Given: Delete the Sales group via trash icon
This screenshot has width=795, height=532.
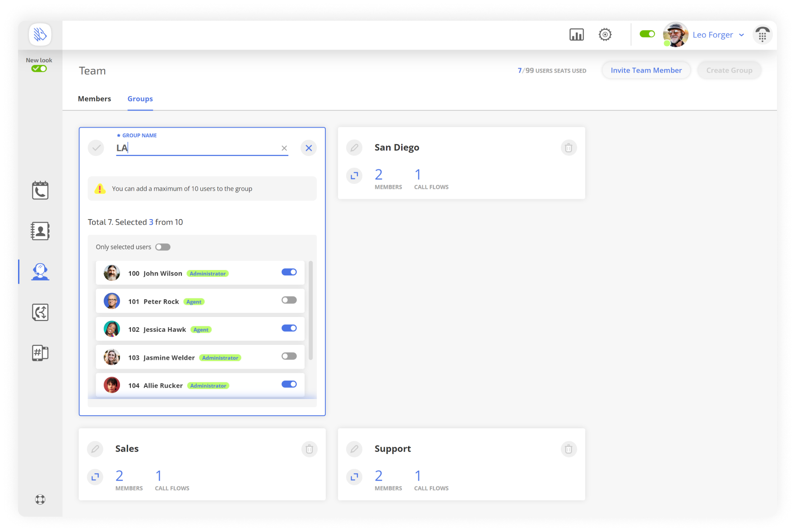Looking at the screenshot, I should pos(310,449).
